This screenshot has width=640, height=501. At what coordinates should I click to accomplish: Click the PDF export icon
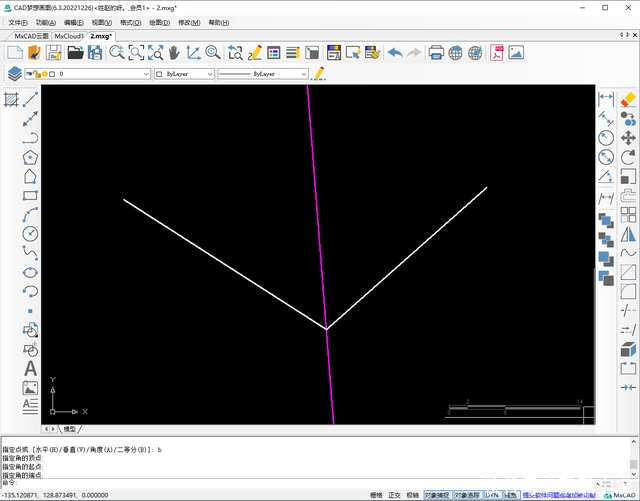tap(497, 53)
